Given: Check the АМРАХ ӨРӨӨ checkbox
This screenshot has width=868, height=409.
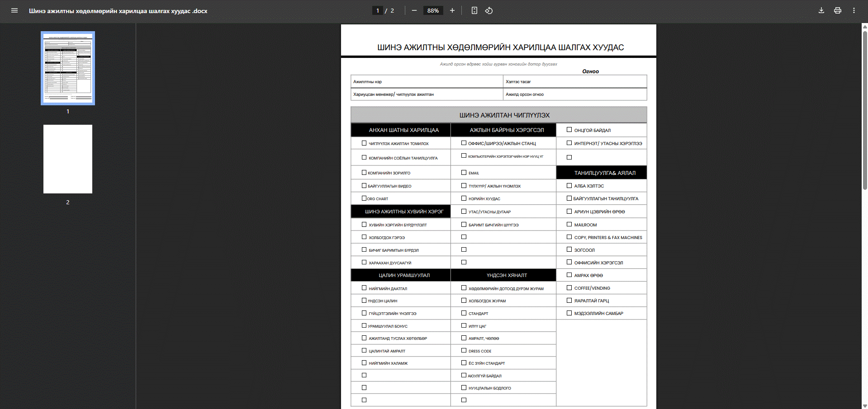Looking at the screenshot, I should point(569,275).
